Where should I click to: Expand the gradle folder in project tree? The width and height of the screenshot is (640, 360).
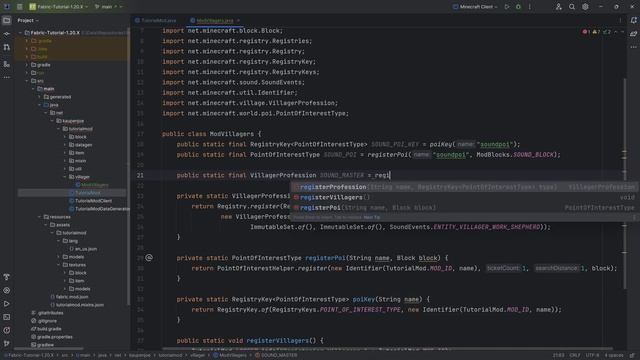tap(27, 65)
